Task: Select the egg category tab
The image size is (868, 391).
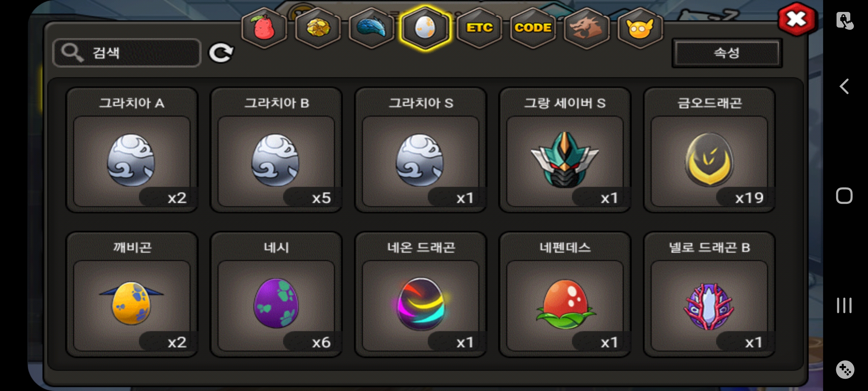Action: pyautogui.click(x=425, y=28)
